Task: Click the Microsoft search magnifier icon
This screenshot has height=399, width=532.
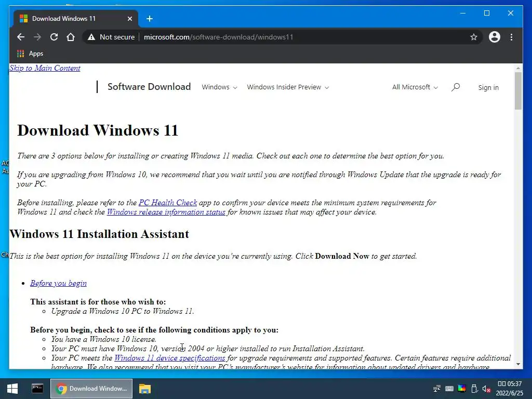Action: (455, 87)
